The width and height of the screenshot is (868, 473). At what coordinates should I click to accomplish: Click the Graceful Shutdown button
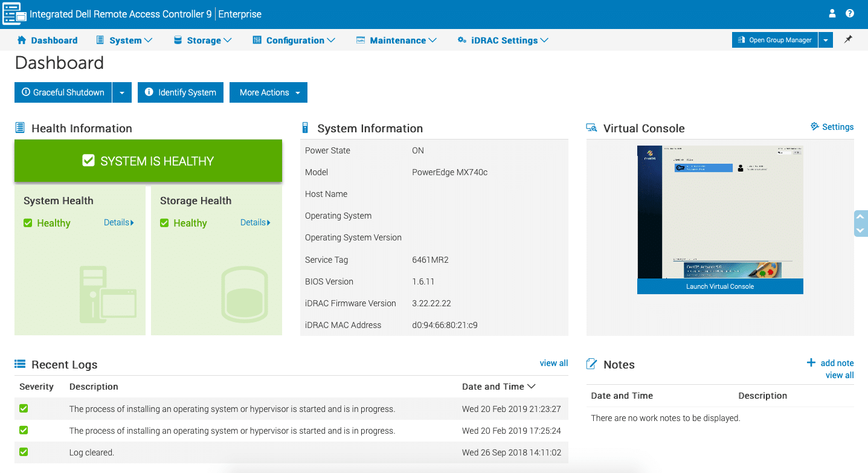(x=63, y=92)
